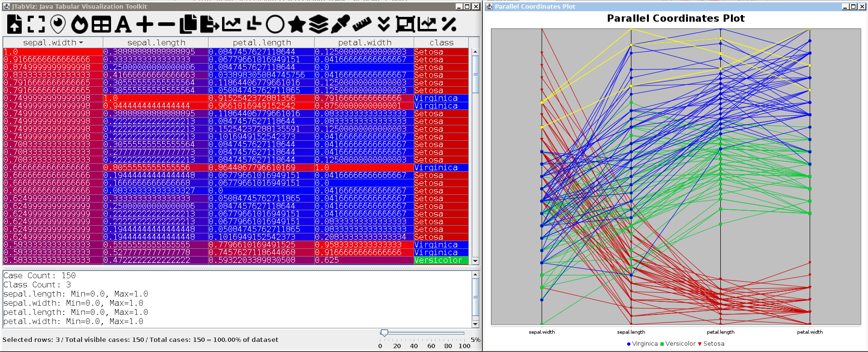Viewport: 868px width, 352px height.
Task: Click 'Class Count: 3' text line
Action: 37,284
